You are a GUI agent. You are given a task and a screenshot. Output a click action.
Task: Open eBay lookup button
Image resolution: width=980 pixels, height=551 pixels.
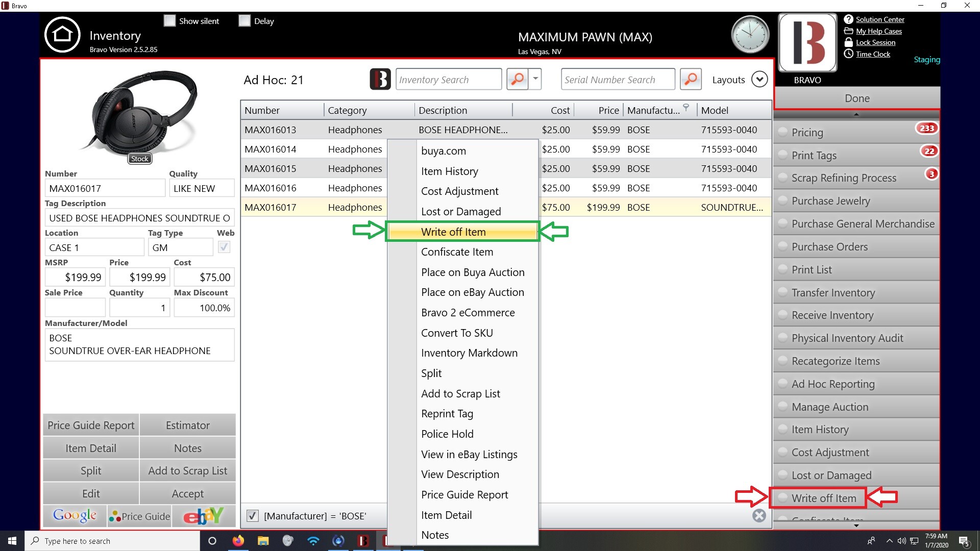[204, 516]
